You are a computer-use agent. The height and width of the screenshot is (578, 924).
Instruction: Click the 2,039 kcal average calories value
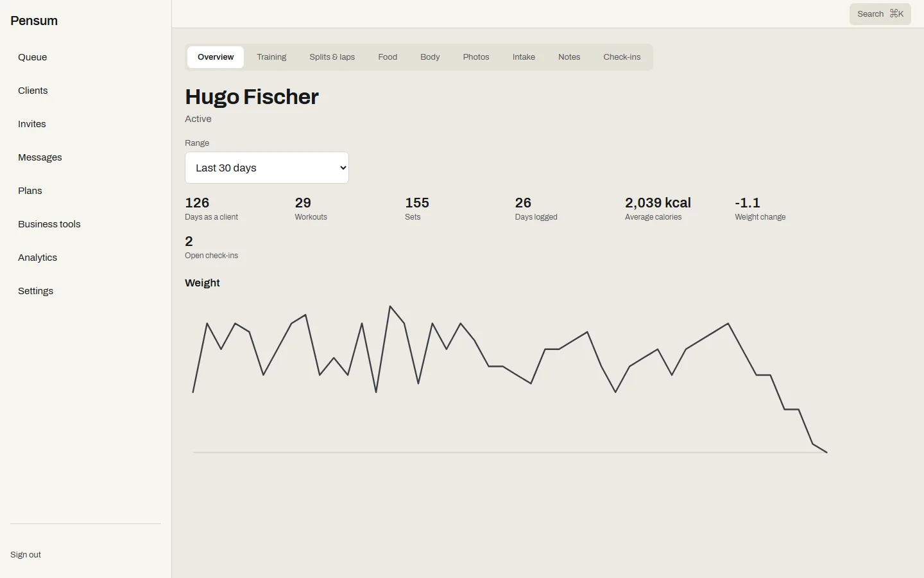pos(658,203)
